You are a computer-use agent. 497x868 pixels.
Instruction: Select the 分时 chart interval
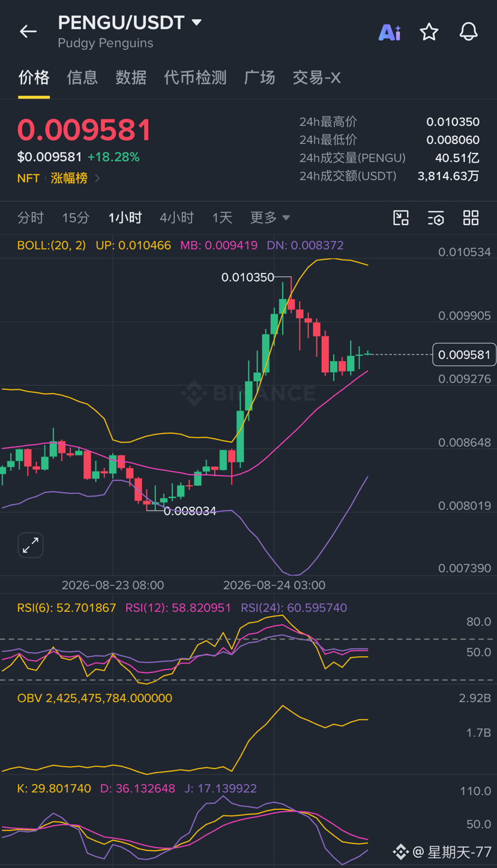click(x=31, y=217)
